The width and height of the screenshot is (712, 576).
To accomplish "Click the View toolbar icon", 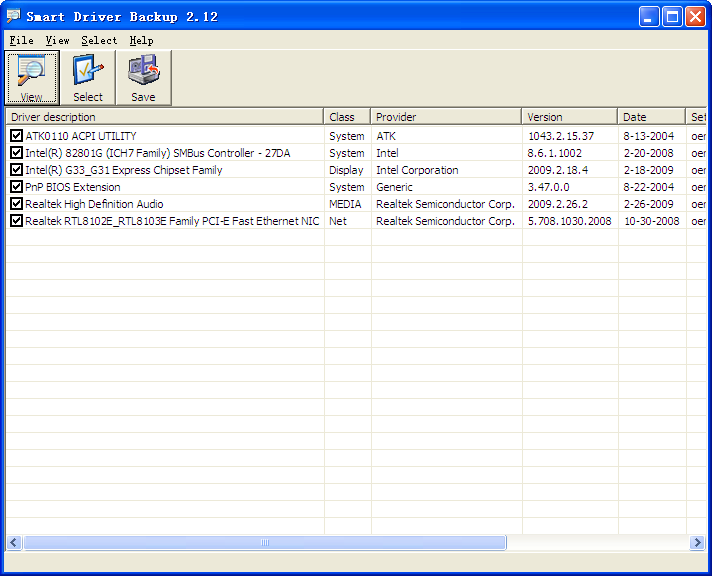I will coord(32,77).
